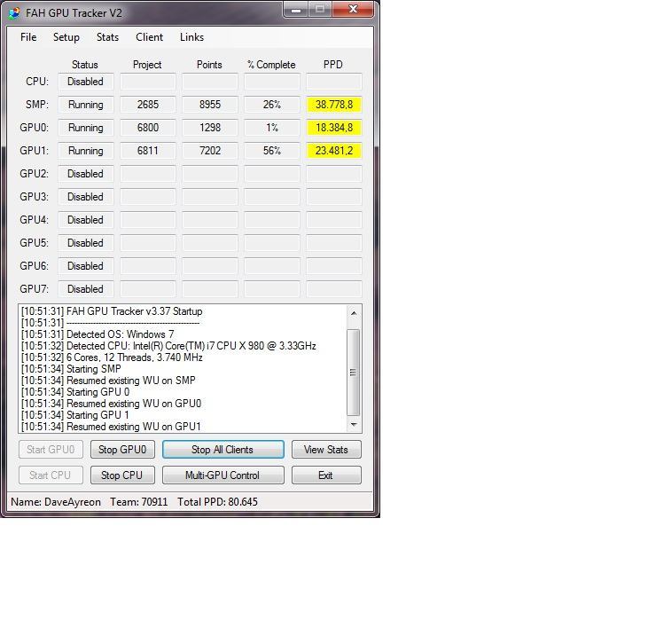Image resolution: width=648 pixels, height=644 pixels.
Task: Click GPU5 status field showing Disabled
Action: click(86, 243)
